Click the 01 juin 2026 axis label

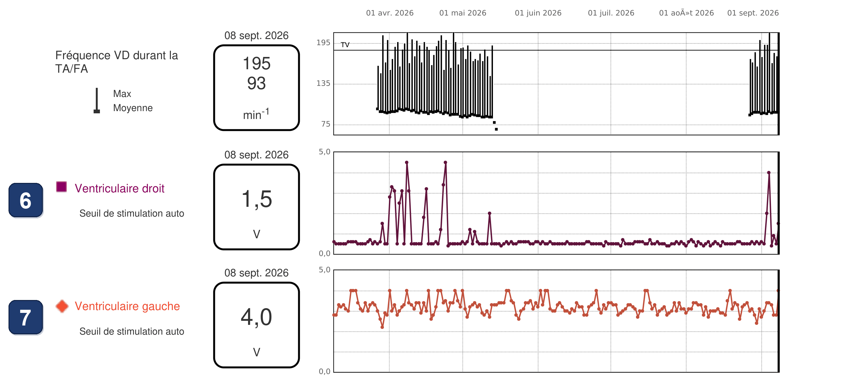[x=538, y=13]
